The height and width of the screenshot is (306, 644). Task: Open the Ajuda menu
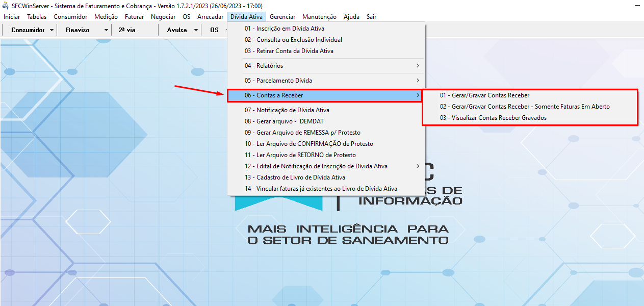point(351,16)
